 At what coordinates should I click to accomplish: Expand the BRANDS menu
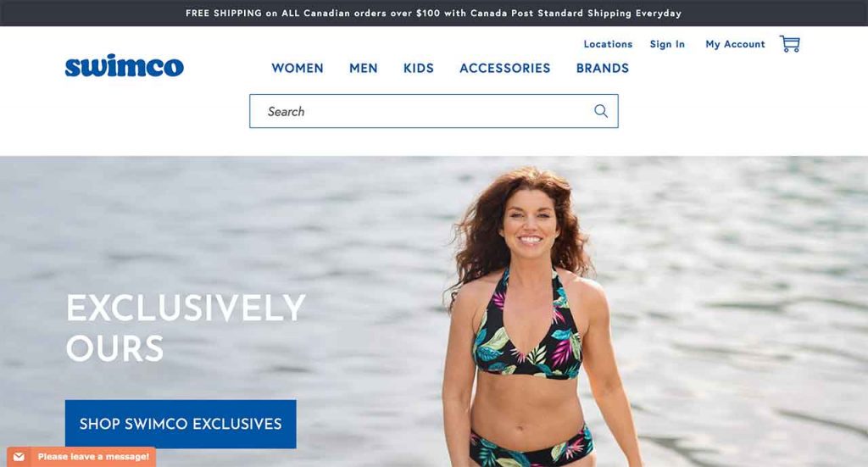[603, 68]
